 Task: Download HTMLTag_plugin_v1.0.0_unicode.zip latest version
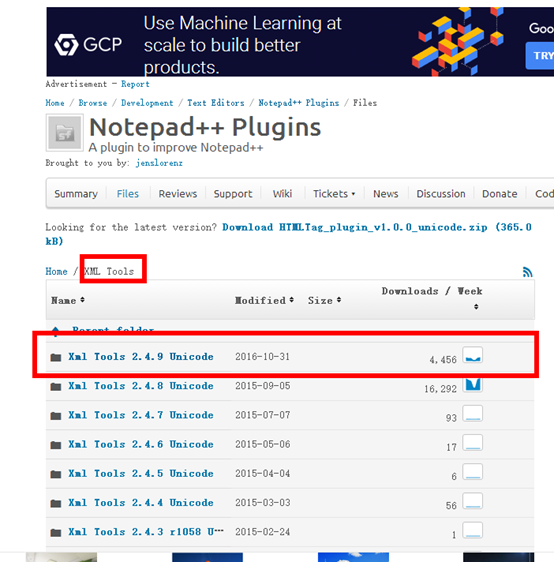(x=288, y=234)
